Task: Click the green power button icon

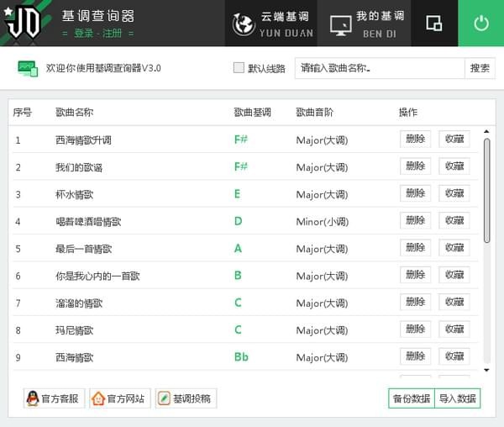Action: 480,24
